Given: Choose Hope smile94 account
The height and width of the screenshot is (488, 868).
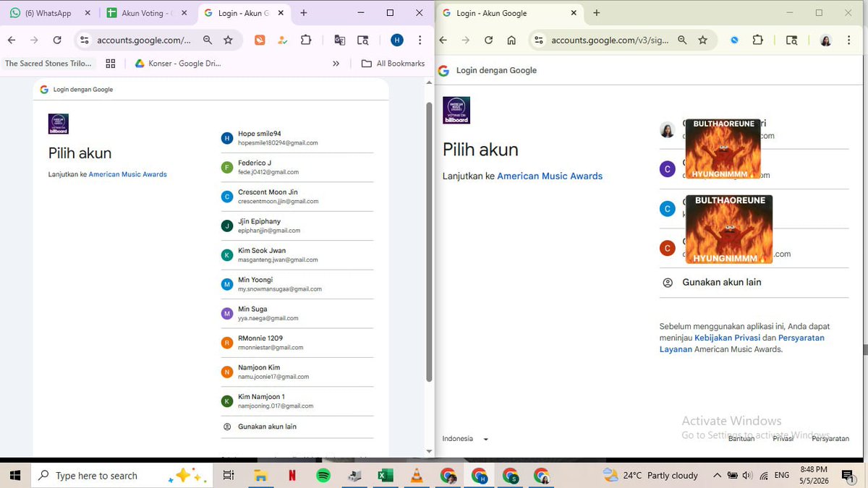Looking at the screenshot, I should pos(297,138).
